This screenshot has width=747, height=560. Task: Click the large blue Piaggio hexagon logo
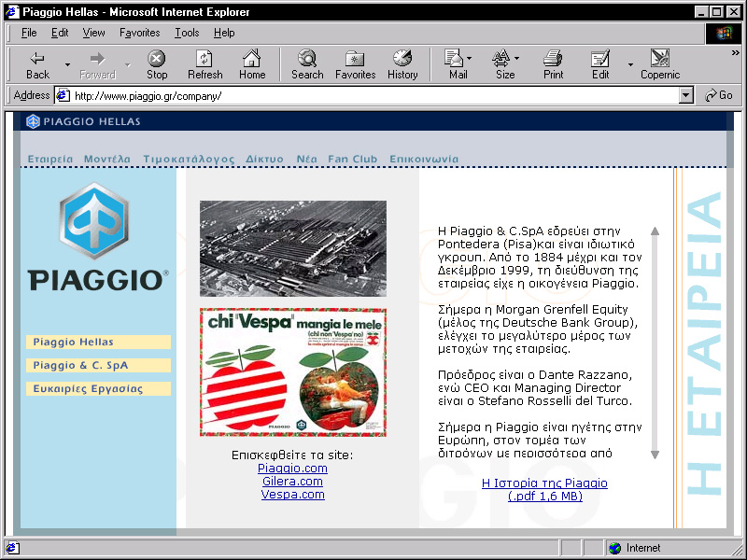94,221
